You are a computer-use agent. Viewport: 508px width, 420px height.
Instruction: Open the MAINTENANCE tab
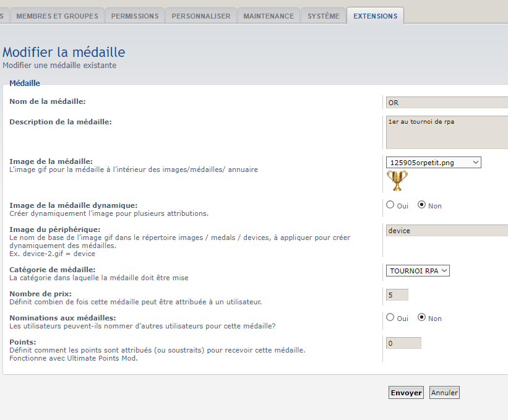pos(269,16)
